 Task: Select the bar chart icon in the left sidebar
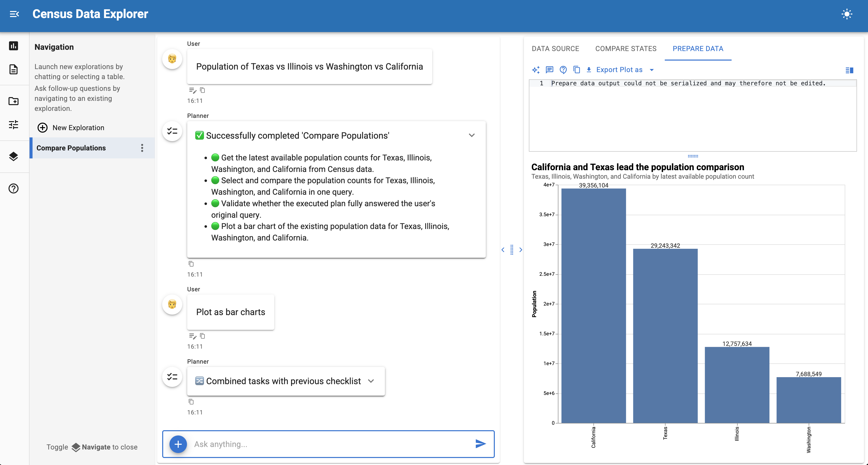click(14, 46)
